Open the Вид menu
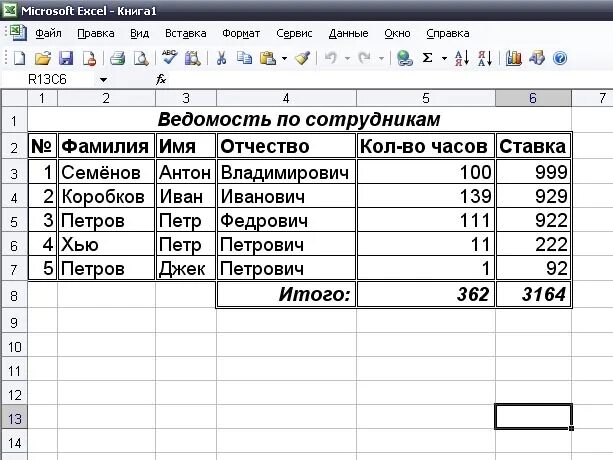The image size is (613, 460). (x=140, y=34)
